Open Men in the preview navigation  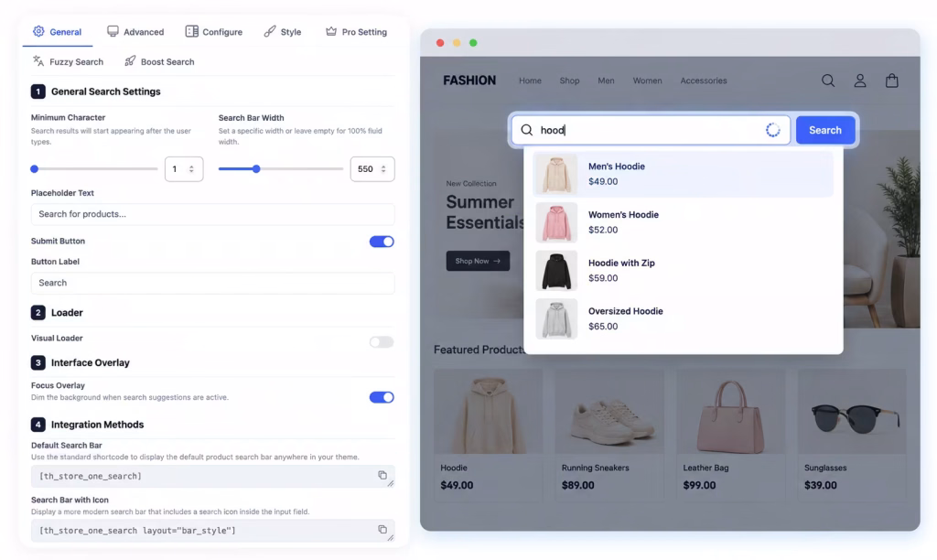[x=606, y=81]
